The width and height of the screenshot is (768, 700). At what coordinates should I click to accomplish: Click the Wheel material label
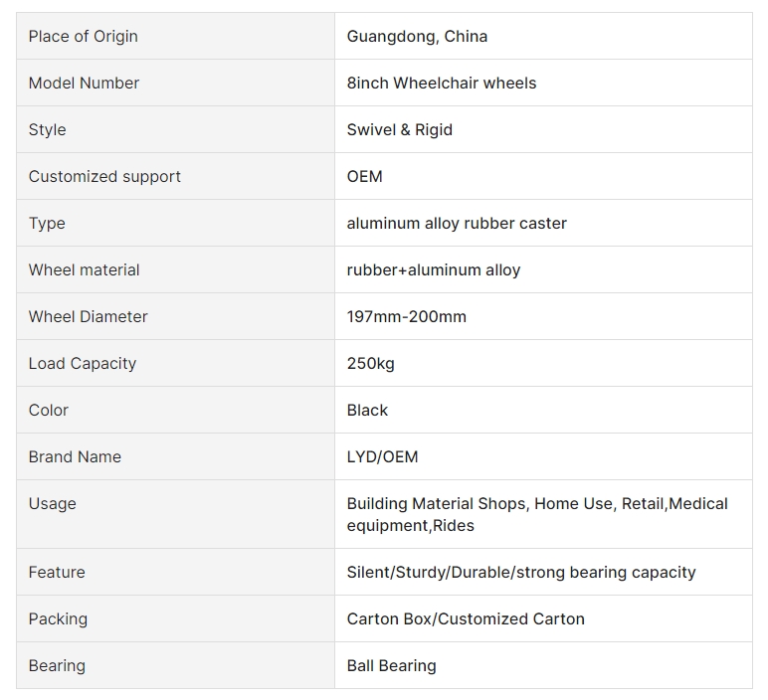coord(84,269)
